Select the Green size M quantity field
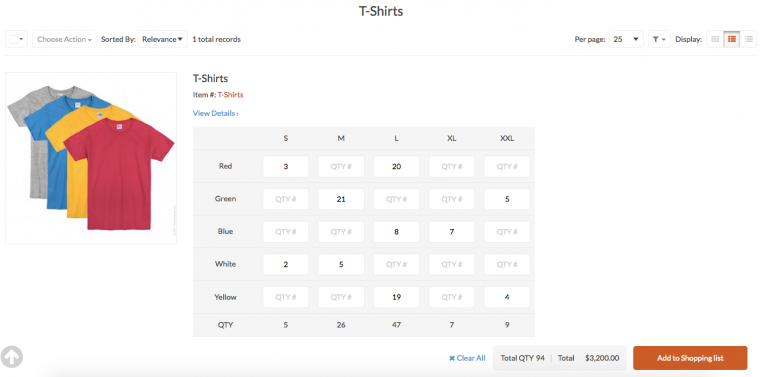The image size is (760, 377). point(341,199)
